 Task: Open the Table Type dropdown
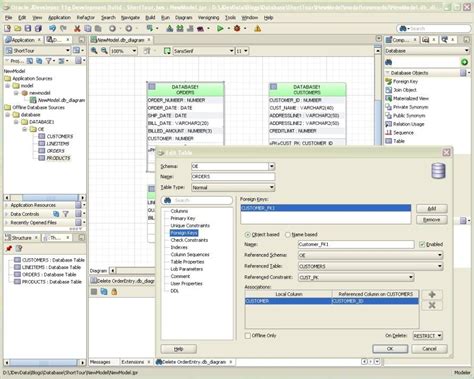pos(272,187)
